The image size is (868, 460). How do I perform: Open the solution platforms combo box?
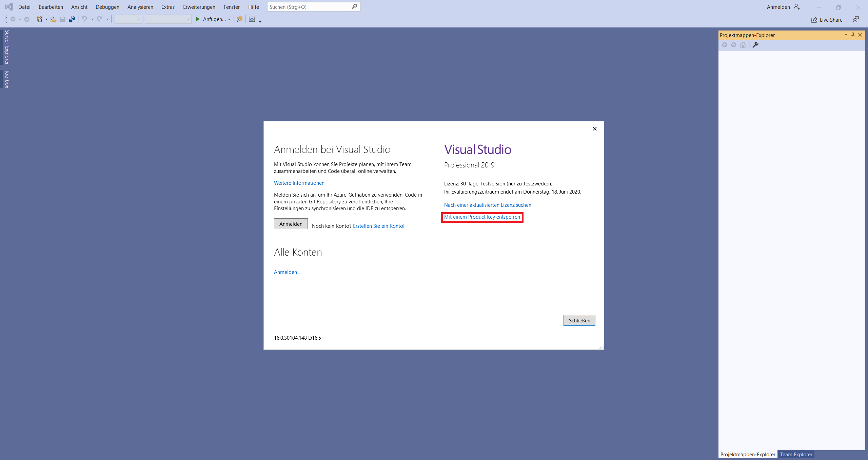(x=168, y=19)
